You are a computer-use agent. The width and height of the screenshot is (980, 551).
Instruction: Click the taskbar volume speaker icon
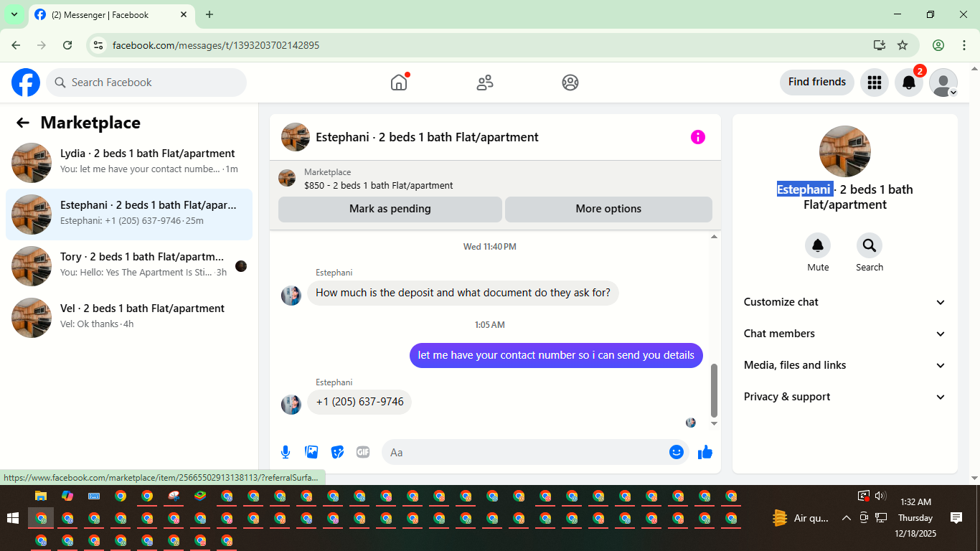[881, 496]
